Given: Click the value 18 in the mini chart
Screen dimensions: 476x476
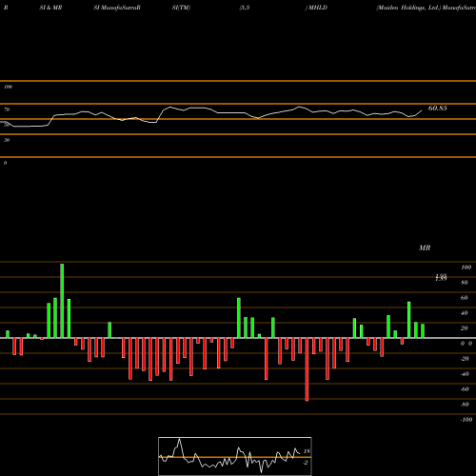Looking at the screenshot, I should click(x=307, y=451).
